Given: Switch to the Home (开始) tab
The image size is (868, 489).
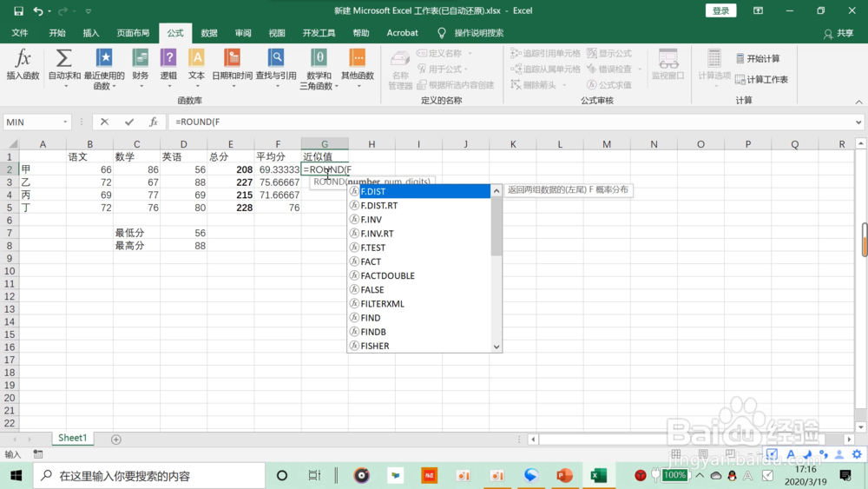Looking at the screenshot, I should tap(57, 33).
